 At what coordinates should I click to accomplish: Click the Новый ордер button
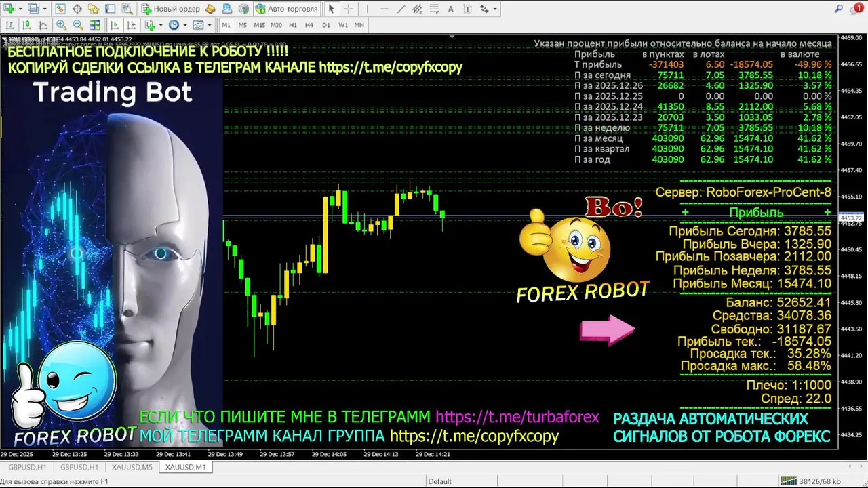pos(170,9)
